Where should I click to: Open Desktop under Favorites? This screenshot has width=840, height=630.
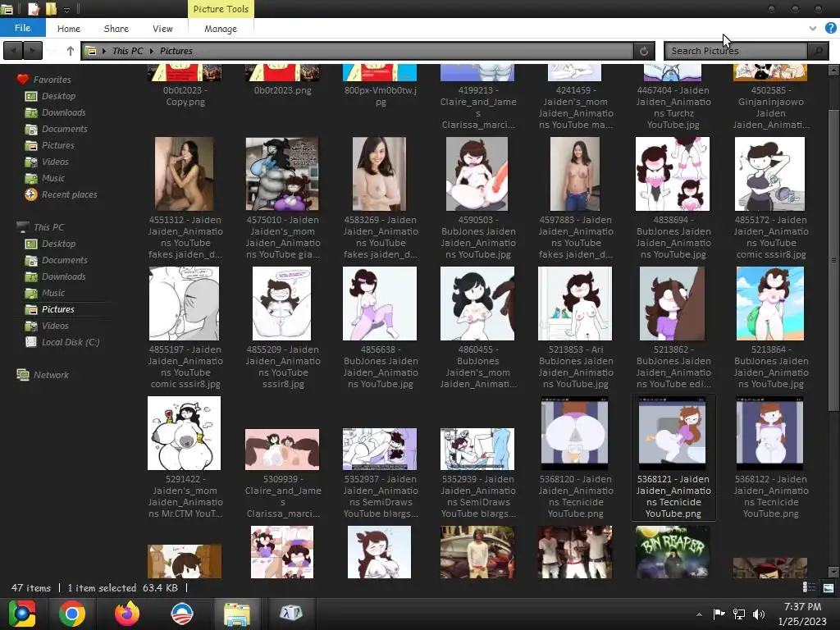point(58,96)
